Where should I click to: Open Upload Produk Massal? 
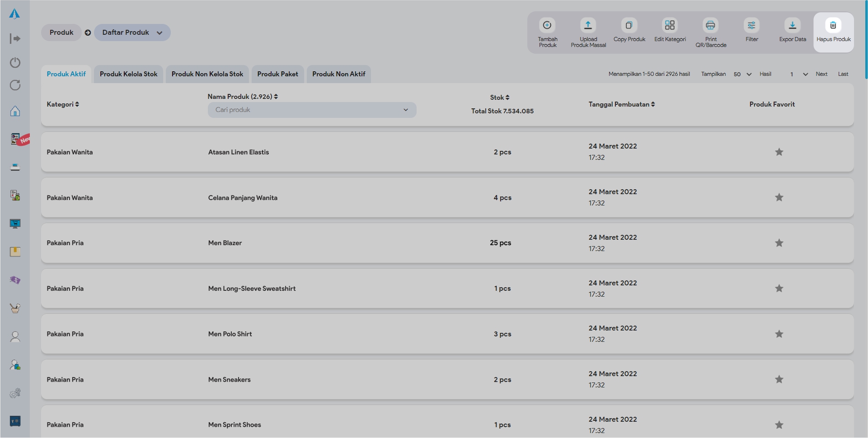(x=588, y=25)
